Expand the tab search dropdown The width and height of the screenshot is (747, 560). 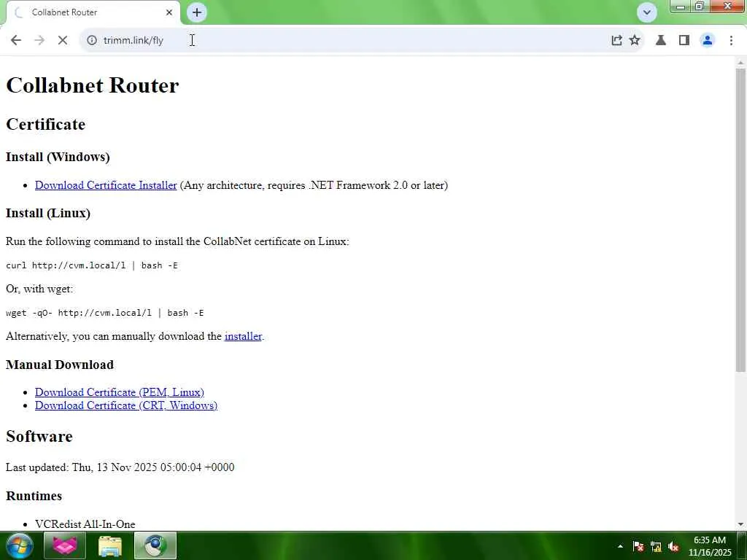pos(646,12)
